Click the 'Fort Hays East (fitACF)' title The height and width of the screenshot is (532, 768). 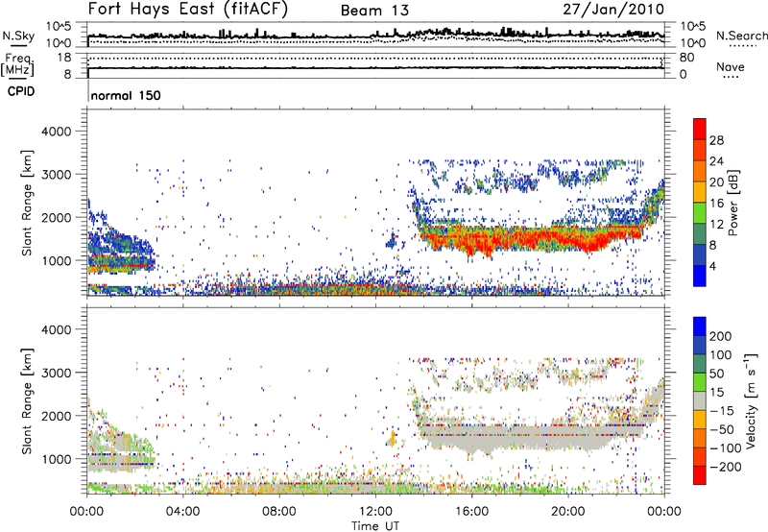click(187, 9)
